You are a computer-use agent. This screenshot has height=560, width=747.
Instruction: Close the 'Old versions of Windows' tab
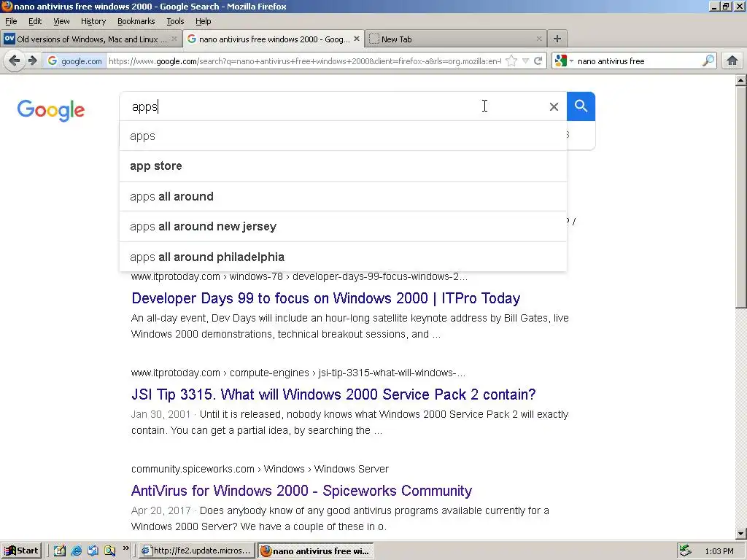[174, 39]
